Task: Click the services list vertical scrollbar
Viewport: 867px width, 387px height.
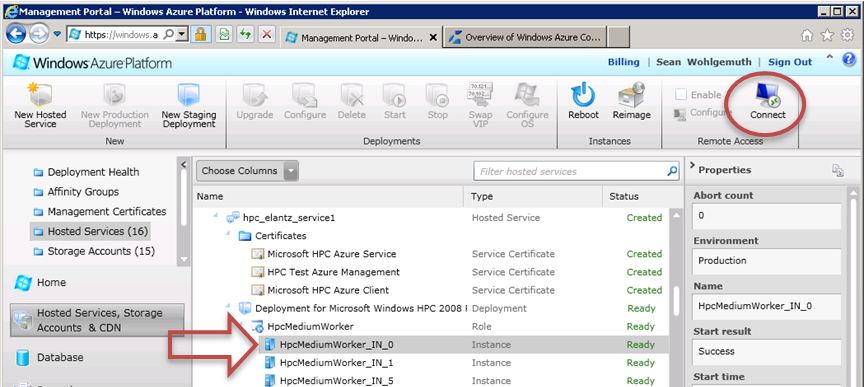Action: point(676,297)
